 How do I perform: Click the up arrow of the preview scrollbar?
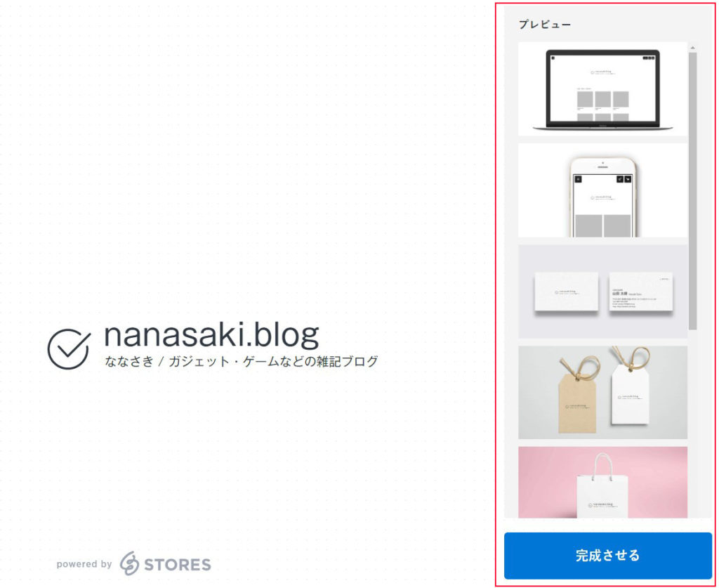pyautogui.click(x=692, y=48)
